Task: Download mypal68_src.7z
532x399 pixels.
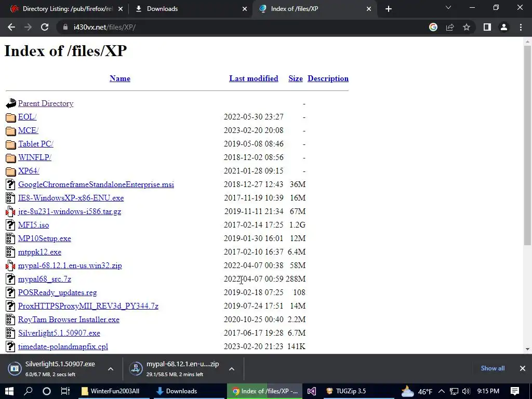Action: (x=45, y=279)
